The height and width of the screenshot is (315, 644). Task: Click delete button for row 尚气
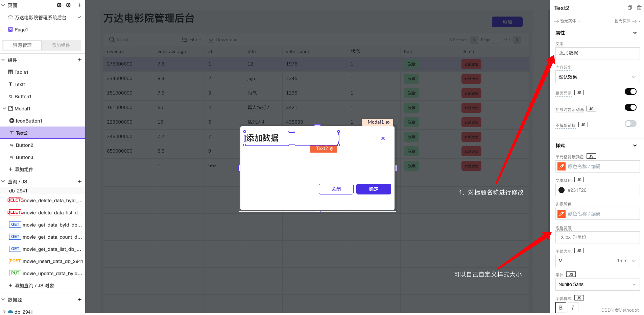coord(471,93)
